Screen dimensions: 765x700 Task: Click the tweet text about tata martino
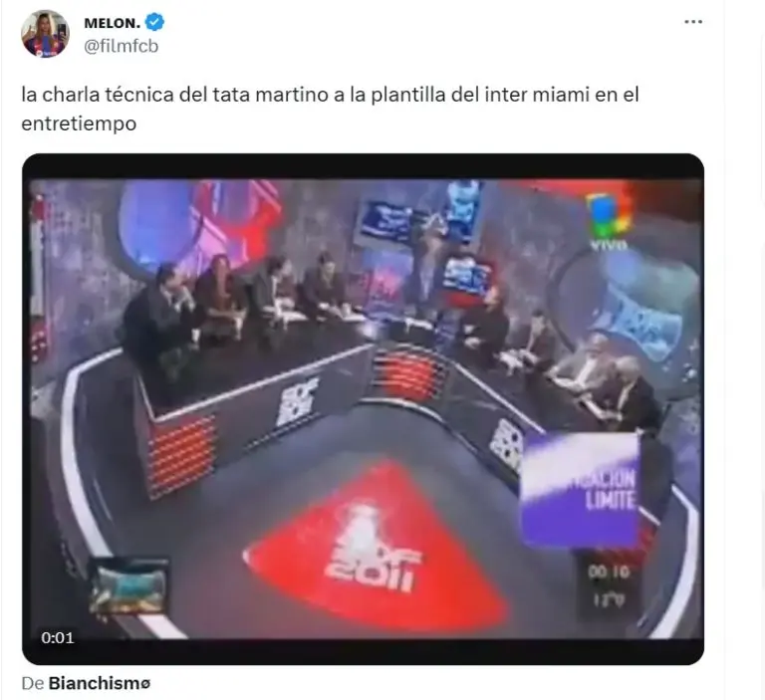click(x=330, y=109)
